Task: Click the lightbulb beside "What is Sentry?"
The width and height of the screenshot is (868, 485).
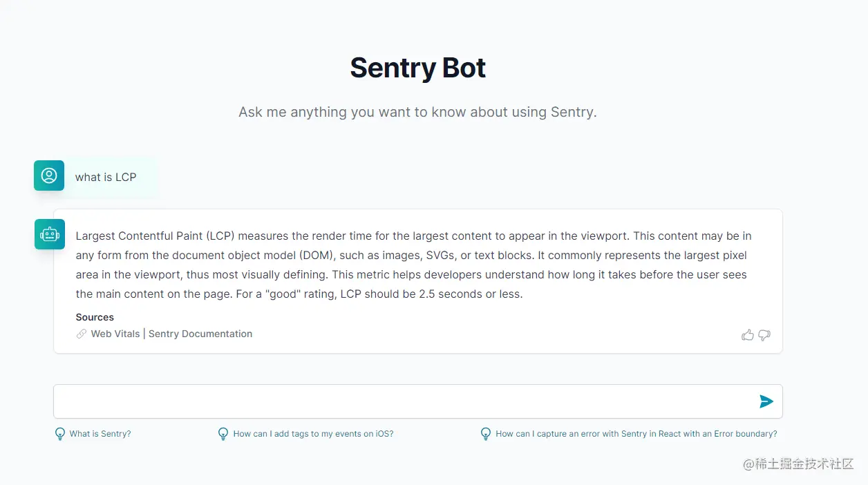Action: [60, 434]
